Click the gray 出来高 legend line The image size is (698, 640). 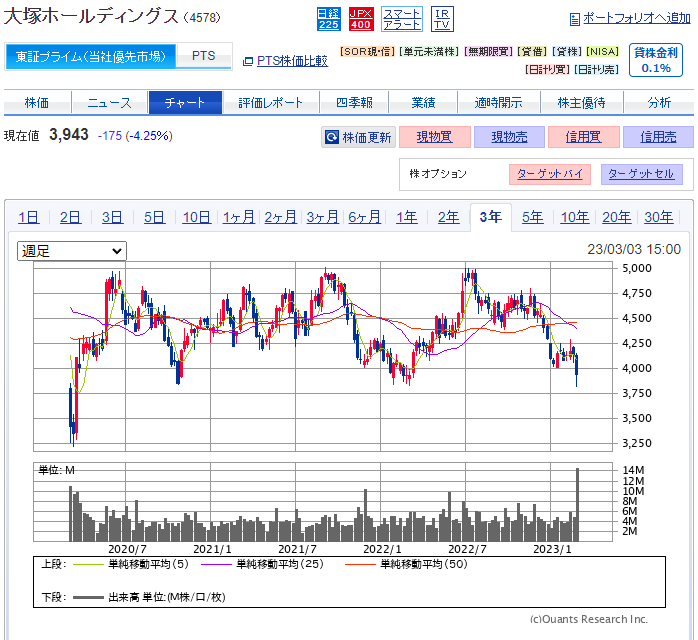click(88, 597)
